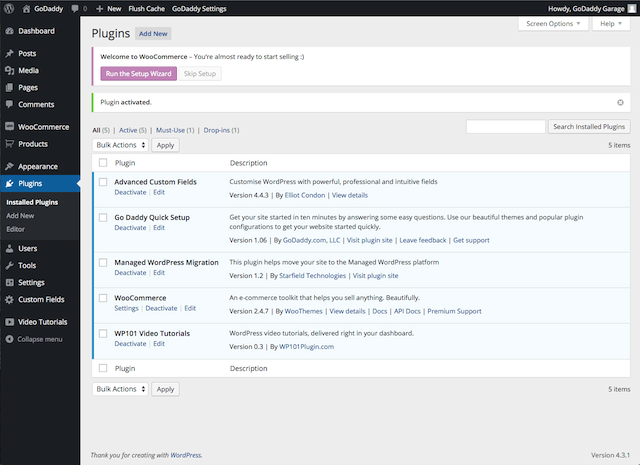This screenshot has width=640, height=465.
Task: Click the Collapse menu arrow icon
Action: pos(9,339)
